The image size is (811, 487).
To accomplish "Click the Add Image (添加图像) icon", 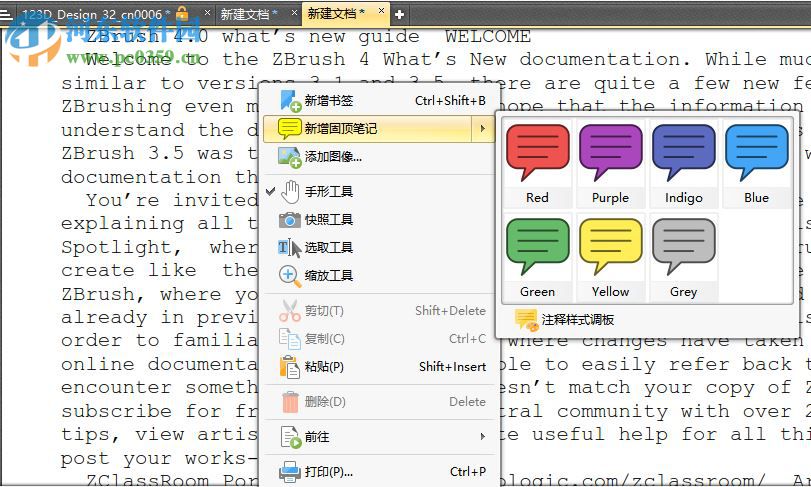I will click(x=290, y=157).
